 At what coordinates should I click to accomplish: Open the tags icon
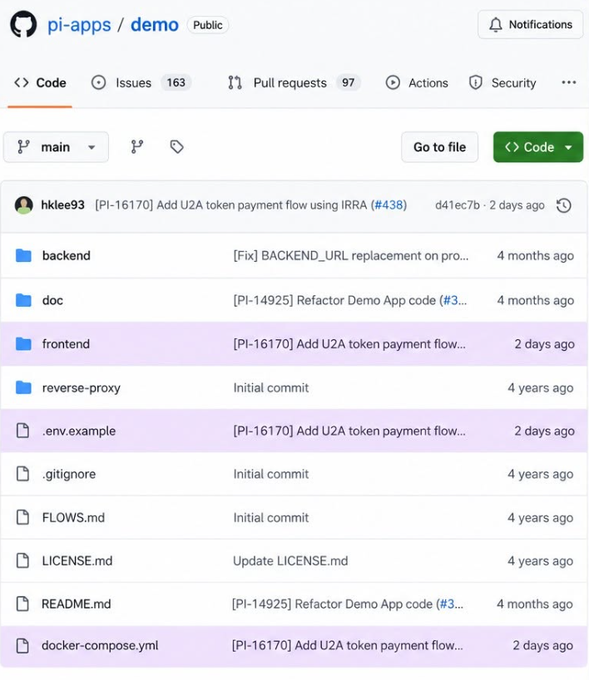pyautogui.click(x=177, y=147)
